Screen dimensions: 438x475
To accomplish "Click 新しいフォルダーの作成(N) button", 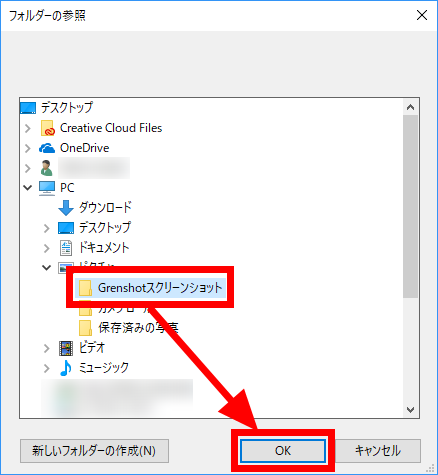I will (94, 451).
